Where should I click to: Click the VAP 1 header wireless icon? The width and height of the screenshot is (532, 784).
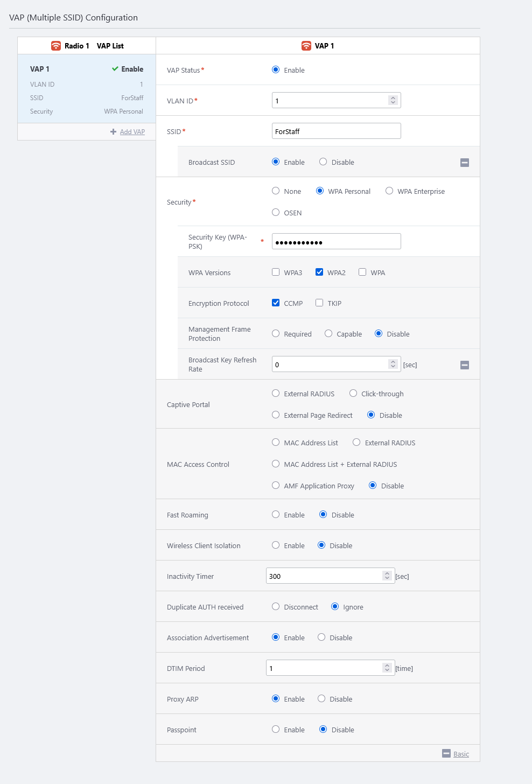306,46
